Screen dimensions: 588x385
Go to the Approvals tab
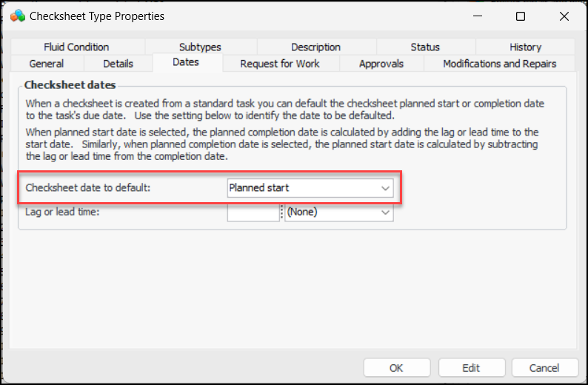(381, 64)
